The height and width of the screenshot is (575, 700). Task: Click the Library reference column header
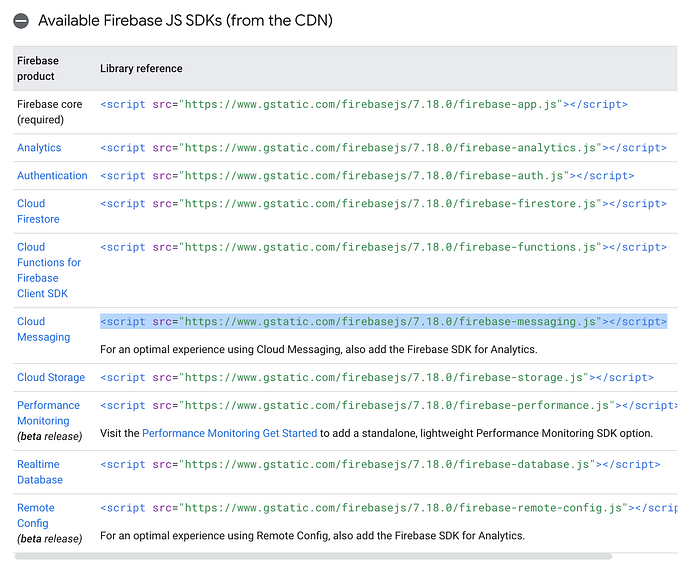click(x=141, y=69)
